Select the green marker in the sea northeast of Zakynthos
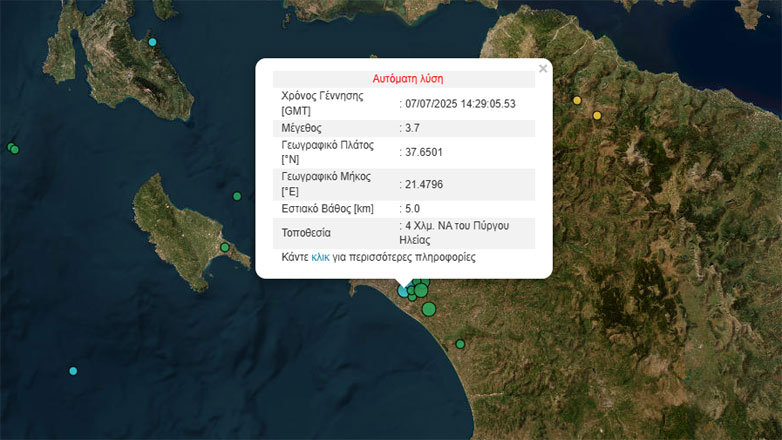This screenshot has width=782, height=440. coord(237,197)
